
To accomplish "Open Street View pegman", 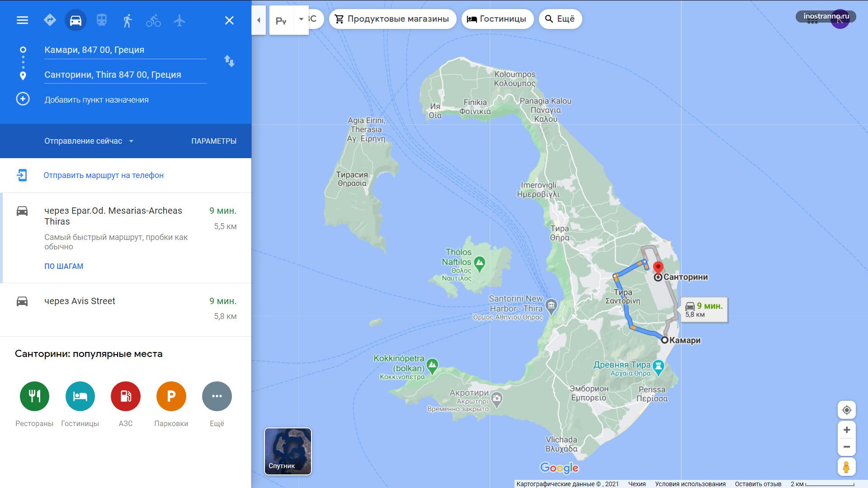I will point(846,467).
